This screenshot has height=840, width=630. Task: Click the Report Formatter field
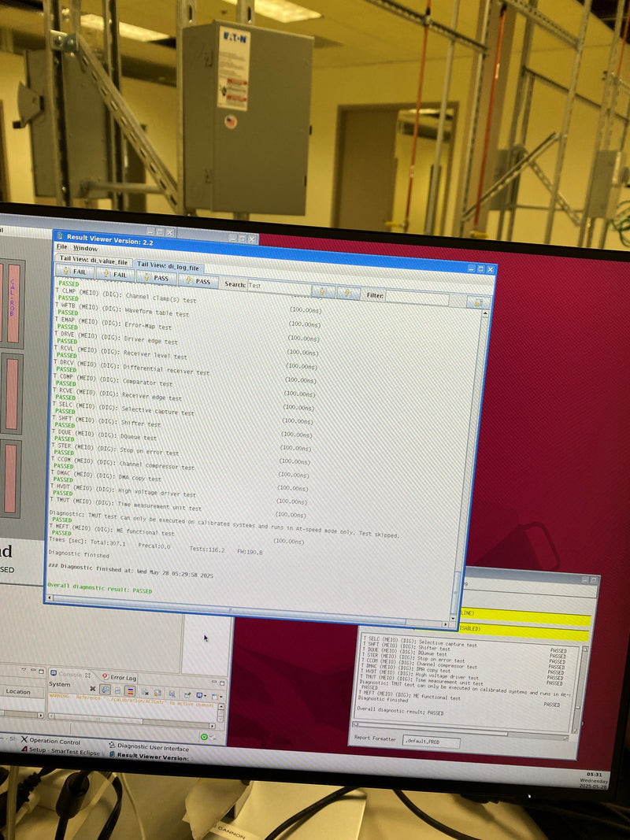tap(432, 742)
